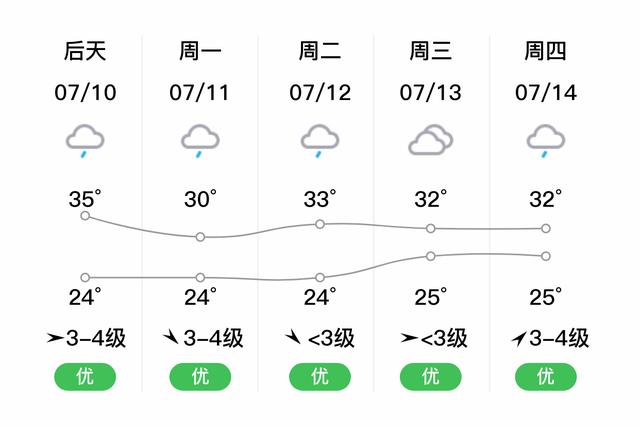This screenshot has width=640, height=427.
Task: Click the rain cloud icon for 07/10
Action: [x=85, y=141]
